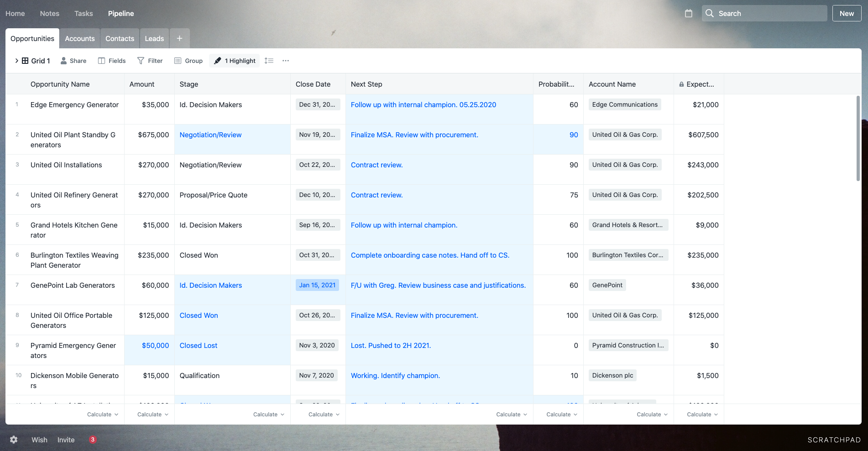
Task: Open the settings gear icon
Action: [14, 440]
